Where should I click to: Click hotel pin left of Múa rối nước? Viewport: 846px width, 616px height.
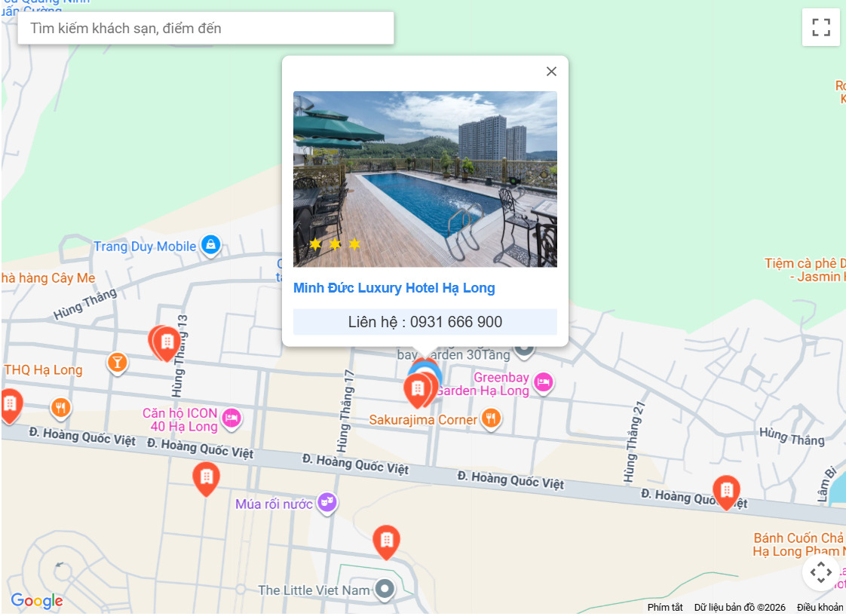coord(206,480)
